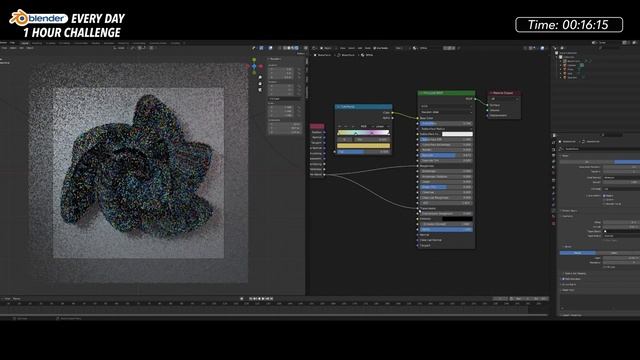Select the 3D curve shape button
This screenshot has width=640, height=360.
627,162
